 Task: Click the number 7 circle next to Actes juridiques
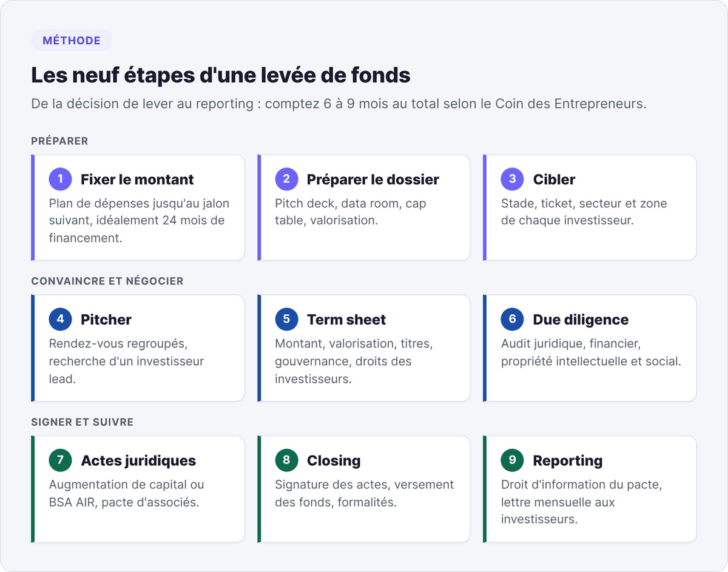pos(60,460)
